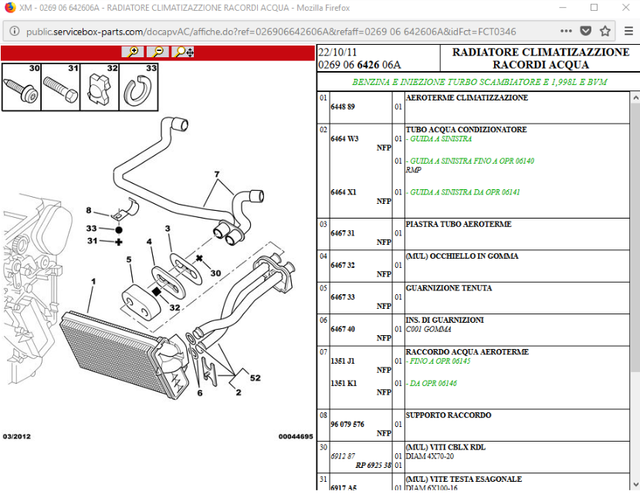
Task: Select thumbnail of part 30 screw
Action: coord(21,87)
